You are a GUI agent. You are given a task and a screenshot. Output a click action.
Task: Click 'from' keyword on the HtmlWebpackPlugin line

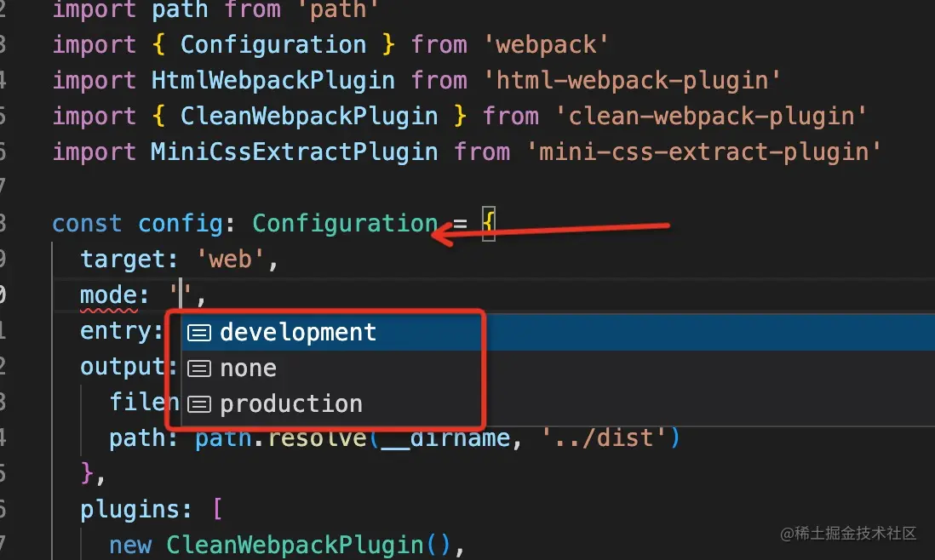[x=439, y=80]
